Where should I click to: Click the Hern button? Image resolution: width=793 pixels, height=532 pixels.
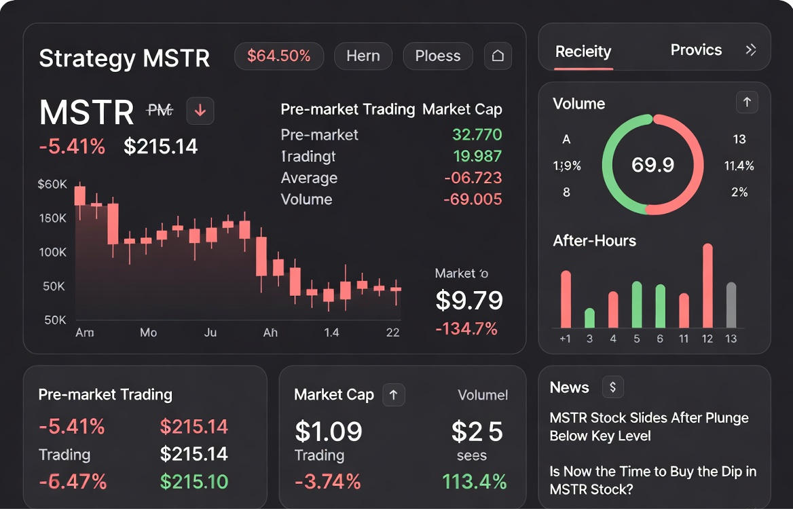tap(363, 56)
